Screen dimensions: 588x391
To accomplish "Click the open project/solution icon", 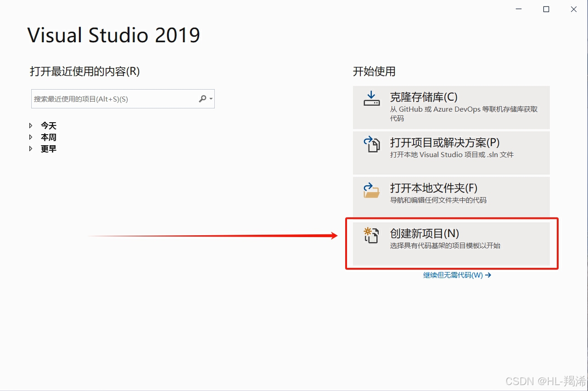I will (372, 144).
